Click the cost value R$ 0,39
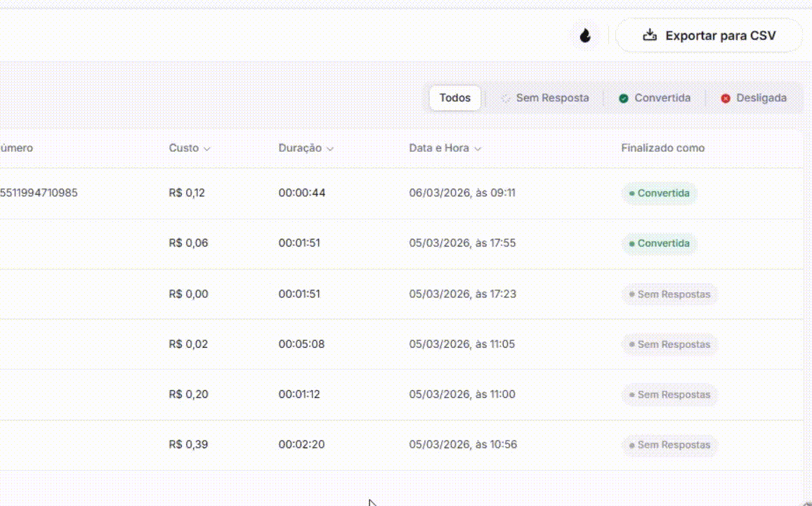Screen dimensions: 812x506 click(x=188, y=444)
